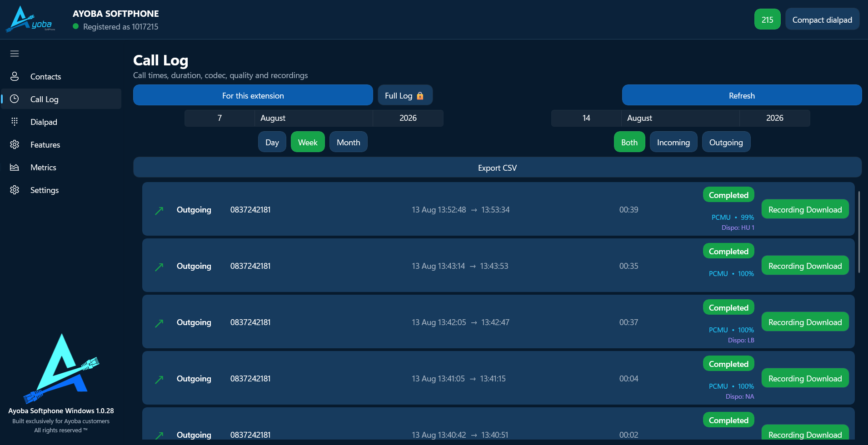The height and width of the screenshot is (445, 868).
Task: Toggle the hamburger menu icon
Action: tap(15, 54)
